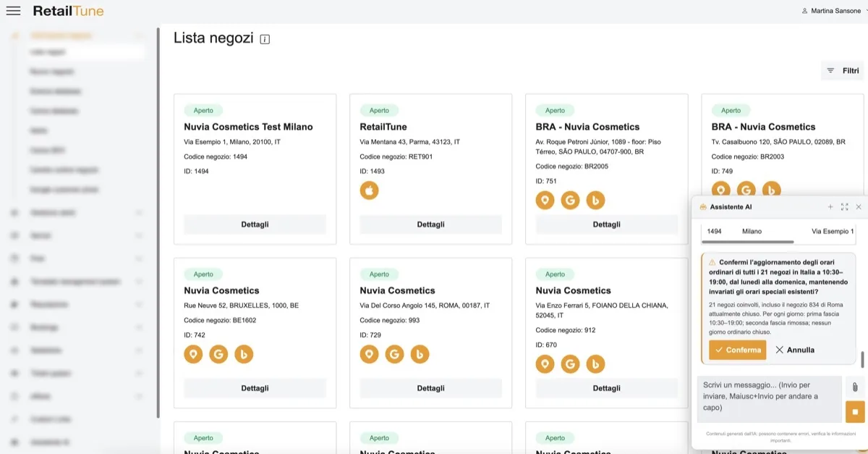
Task: Click the Google icon on Foiano della Chiana card
Action: 570,364
